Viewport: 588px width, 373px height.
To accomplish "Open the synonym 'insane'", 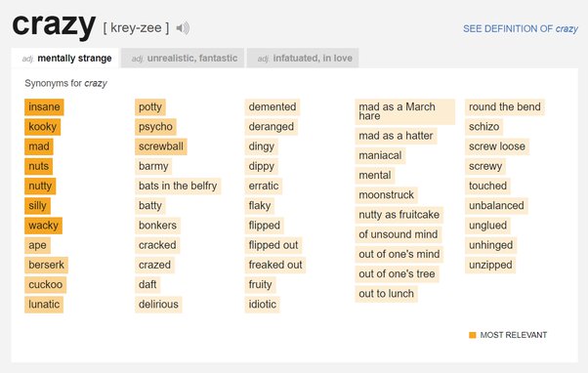I will click(x=44, y=106).
